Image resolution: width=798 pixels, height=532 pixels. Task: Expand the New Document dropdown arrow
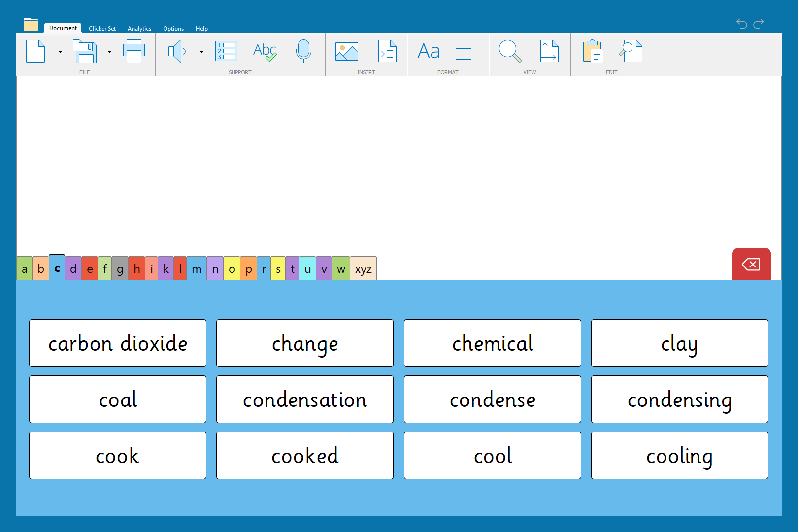pyautogui.click(x=60, y=52)
